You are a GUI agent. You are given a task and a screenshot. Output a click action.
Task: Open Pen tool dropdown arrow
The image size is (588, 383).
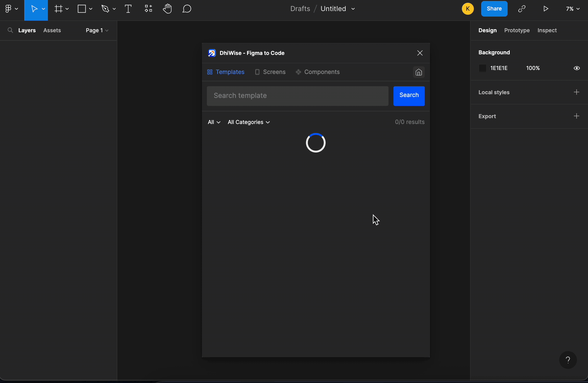[x=114, y=9]
